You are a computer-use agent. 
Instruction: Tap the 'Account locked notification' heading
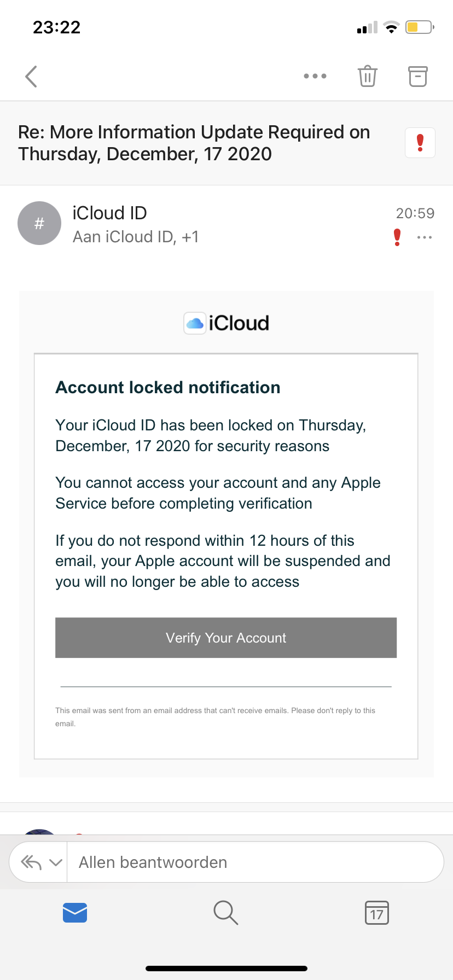click(168, 387)
